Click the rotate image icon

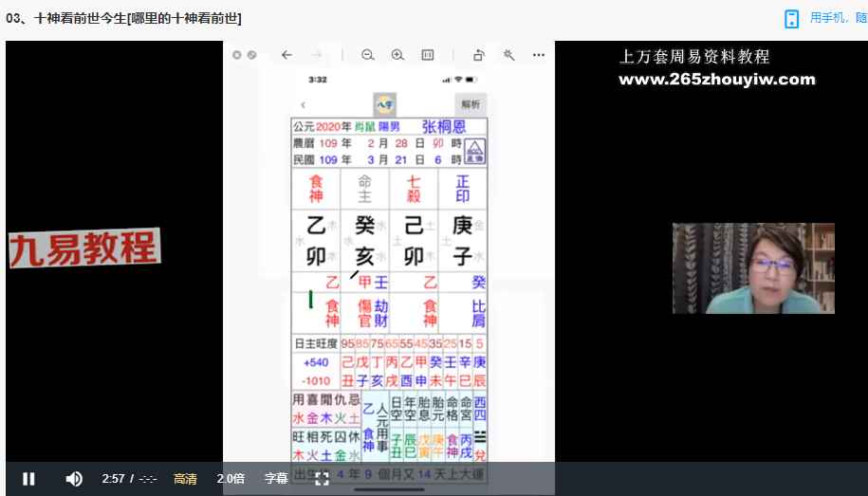(x=479, y=55)
